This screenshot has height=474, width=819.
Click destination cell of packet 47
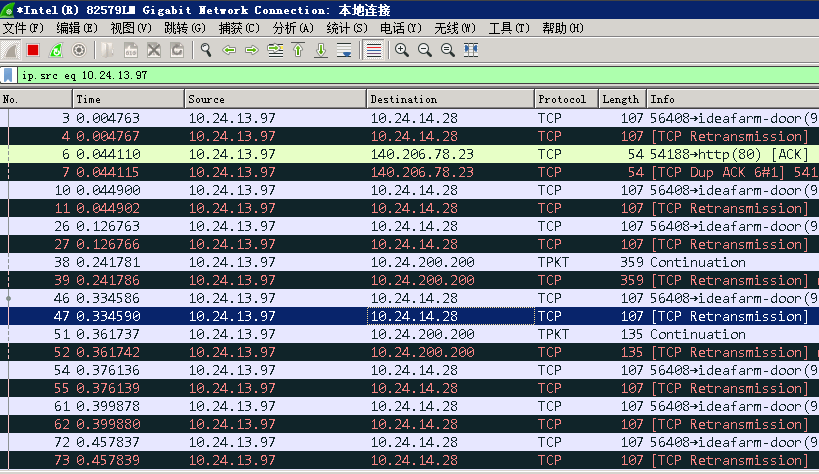point(450,316)
